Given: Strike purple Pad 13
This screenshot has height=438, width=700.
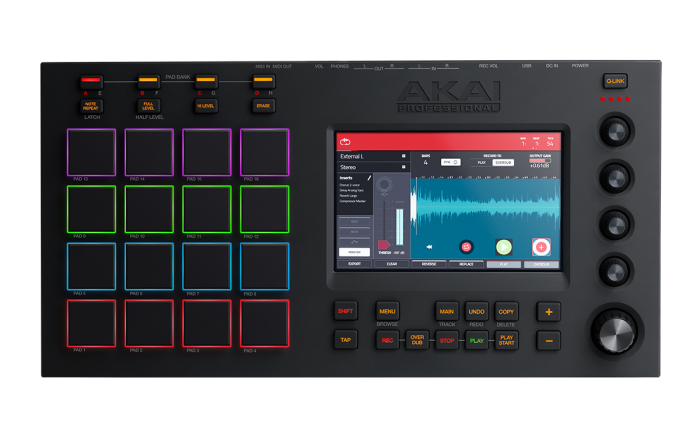Looking at the screenshot, I should point(92,152).
